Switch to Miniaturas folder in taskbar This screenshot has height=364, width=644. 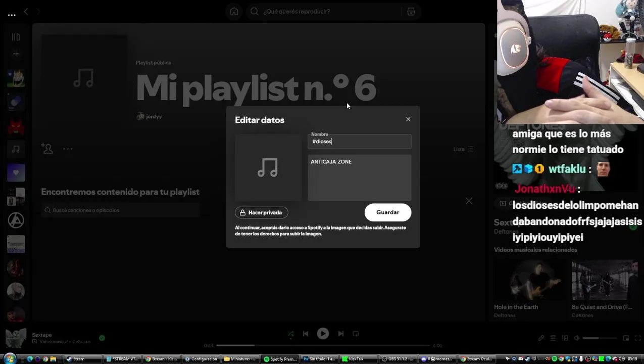coord(241,359)
